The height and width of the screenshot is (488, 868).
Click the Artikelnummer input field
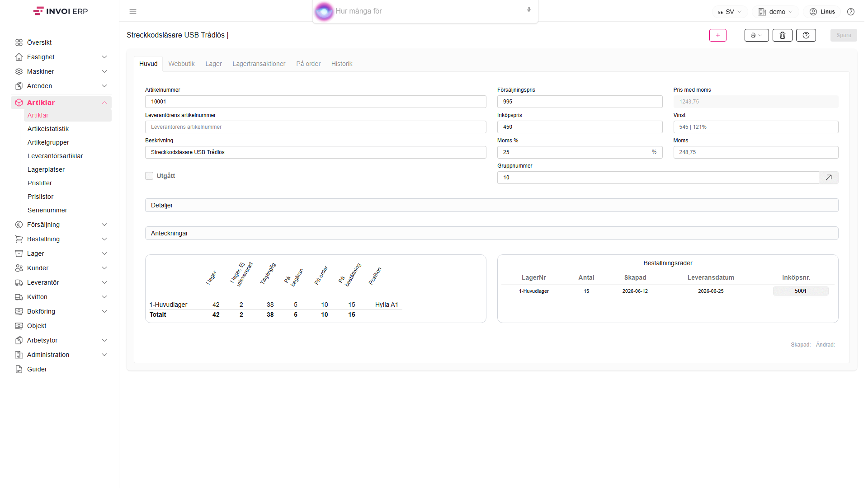(316, 102)
